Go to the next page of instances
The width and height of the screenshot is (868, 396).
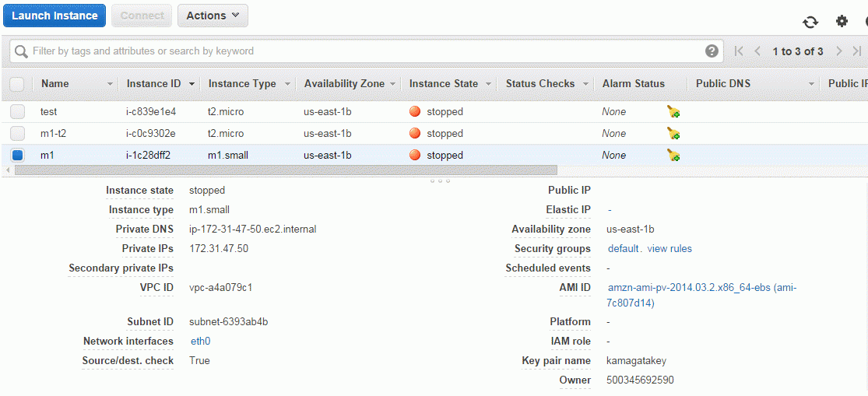[x=838, y=51]
